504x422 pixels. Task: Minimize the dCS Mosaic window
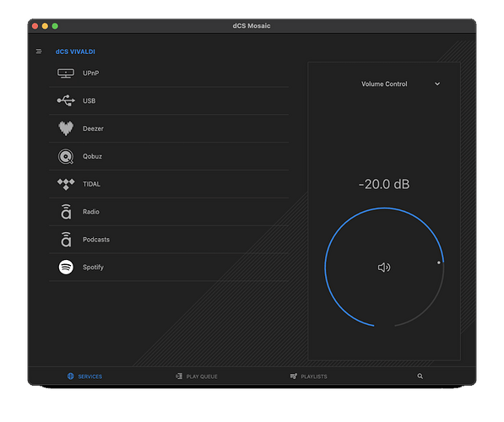point(45,26)
